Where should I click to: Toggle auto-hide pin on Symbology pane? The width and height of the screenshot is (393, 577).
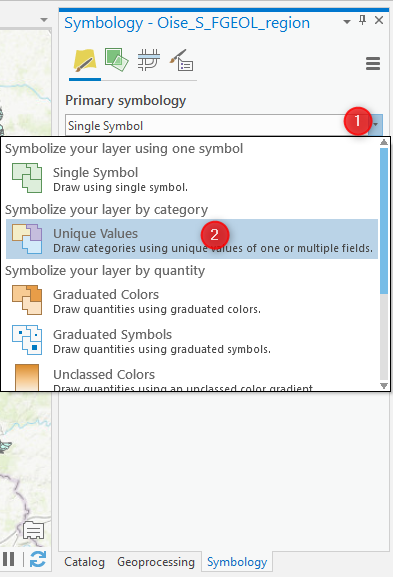(x=362, y=21)
